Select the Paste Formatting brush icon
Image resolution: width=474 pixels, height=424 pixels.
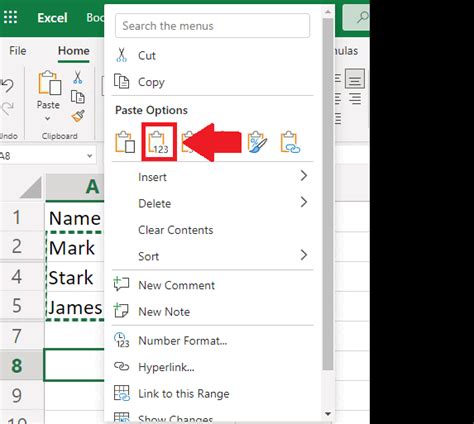pos(257,142)
